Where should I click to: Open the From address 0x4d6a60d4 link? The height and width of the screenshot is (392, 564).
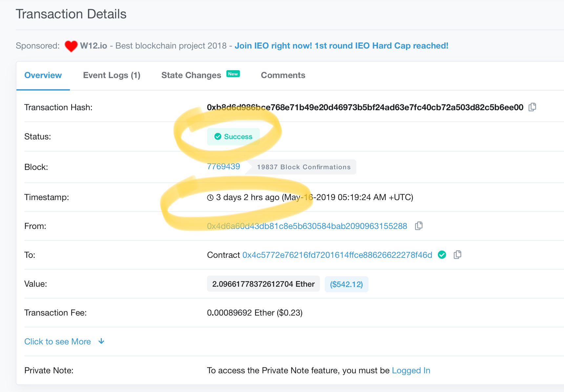tap(307, 226)
